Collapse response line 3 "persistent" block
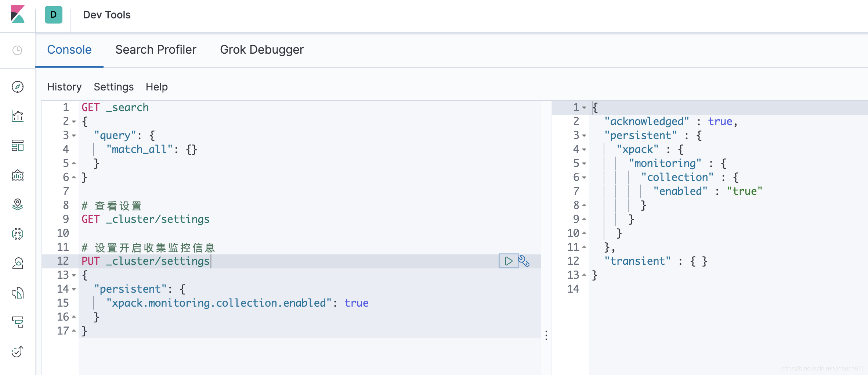Screen dimensions: 868x375 [x=584, y=135]
